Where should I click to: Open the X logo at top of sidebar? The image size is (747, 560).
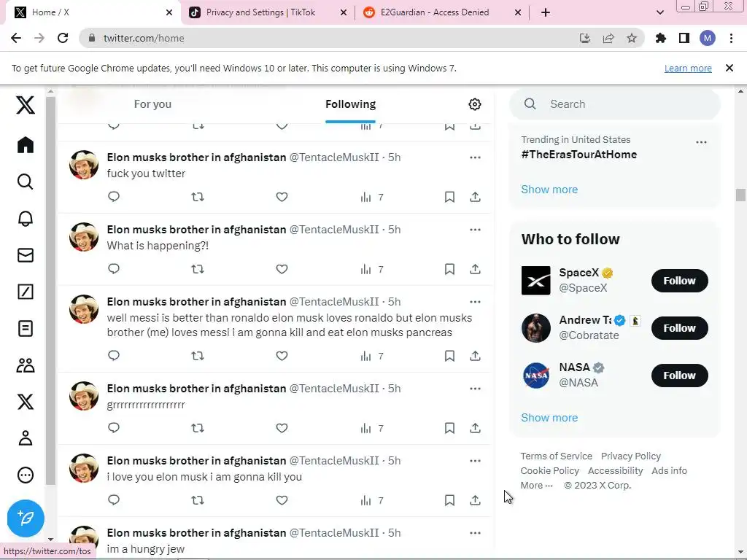[x=26, y=104]
